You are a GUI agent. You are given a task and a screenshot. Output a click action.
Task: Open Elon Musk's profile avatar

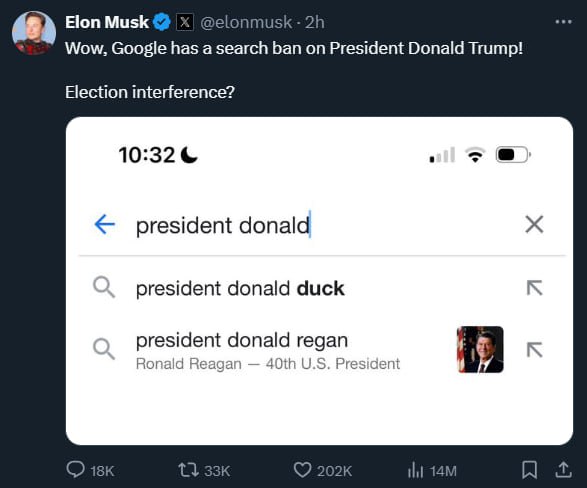click(34, 33)
